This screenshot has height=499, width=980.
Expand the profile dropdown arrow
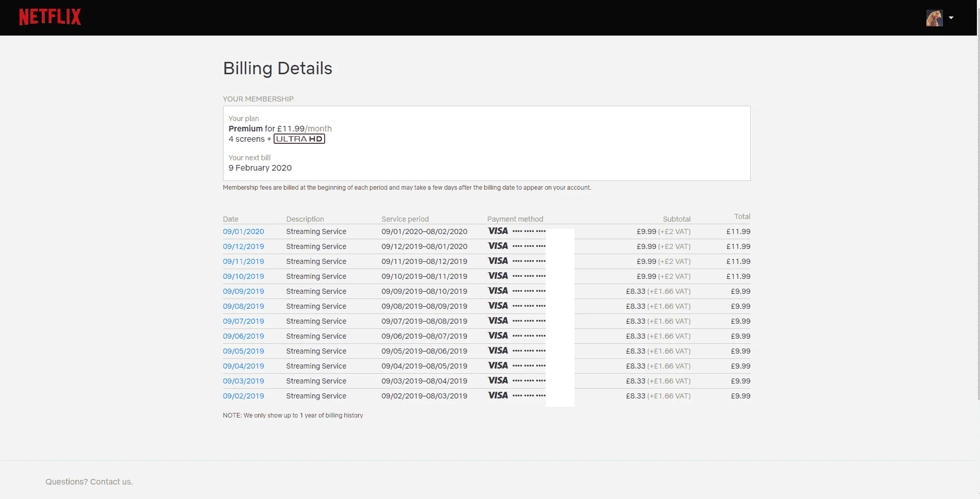click(951, 18)
